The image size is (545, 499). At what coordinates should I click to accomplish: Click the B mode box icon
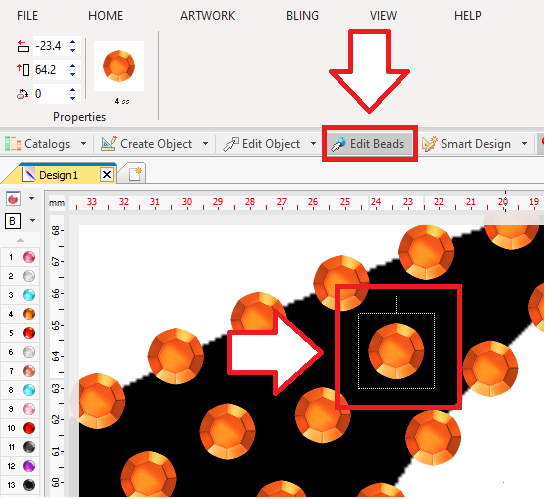tap(13, 221)
